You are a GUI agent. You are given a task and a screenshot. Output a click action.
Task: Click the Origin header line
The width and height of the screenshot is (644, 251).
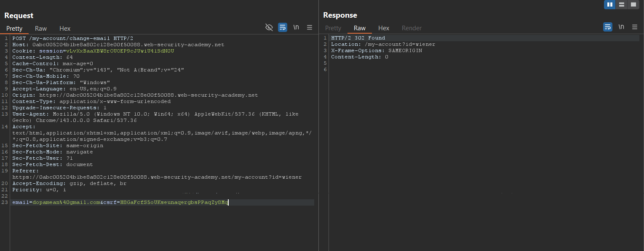[x=135, y=95]
